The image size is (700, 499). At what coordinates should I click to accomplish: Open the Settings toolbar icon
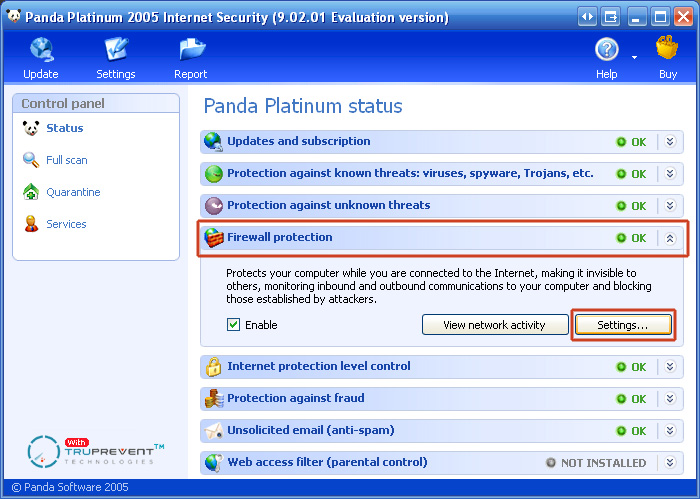click(116, 49)
